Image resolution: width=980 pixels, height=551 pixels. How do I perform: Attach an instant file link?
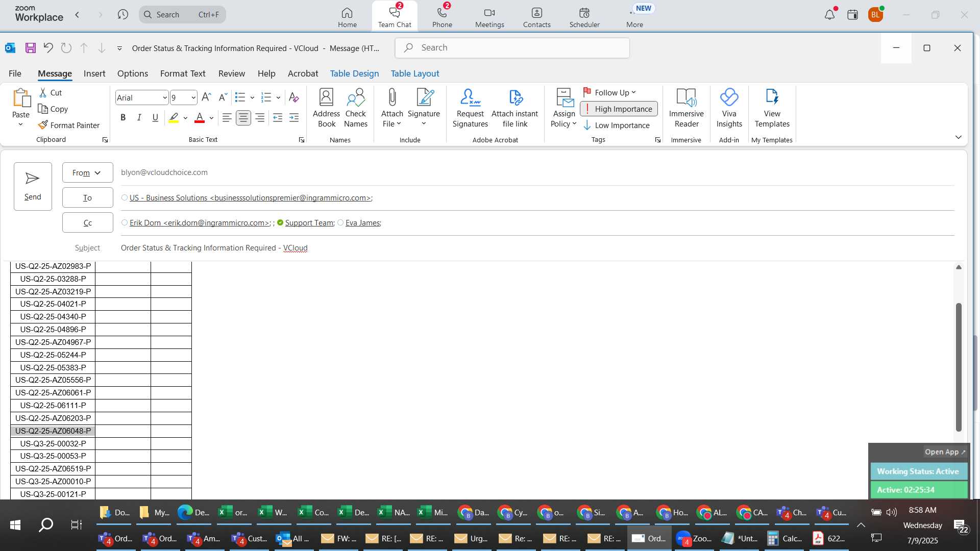[514, 108]
